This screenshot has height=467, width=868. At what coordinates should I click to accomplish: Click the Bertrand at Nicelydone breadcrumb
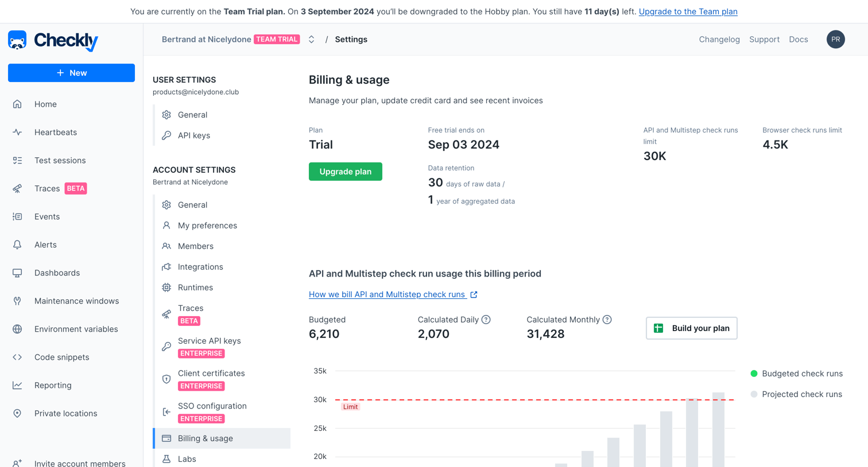pyautogui.click(x=206, y=40)
